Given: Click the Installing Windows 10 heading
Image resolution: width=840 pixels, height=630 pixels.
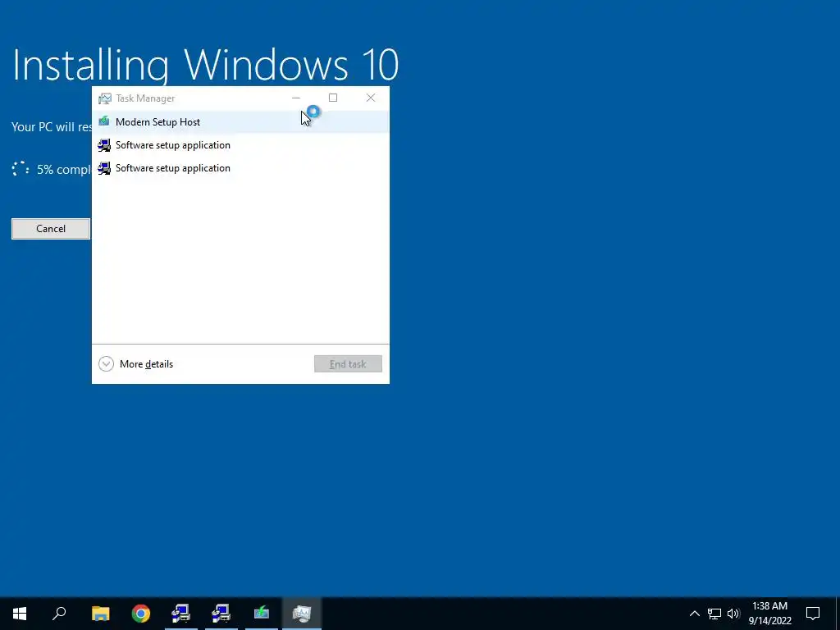Looking at the screenshot, I should (205, 66).
